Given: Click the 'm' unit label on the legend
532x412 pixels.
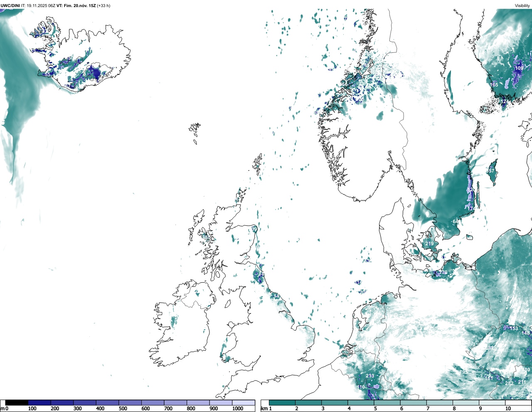Looking at the screenshot, I should pyautogui.click(x=2, y=409).
